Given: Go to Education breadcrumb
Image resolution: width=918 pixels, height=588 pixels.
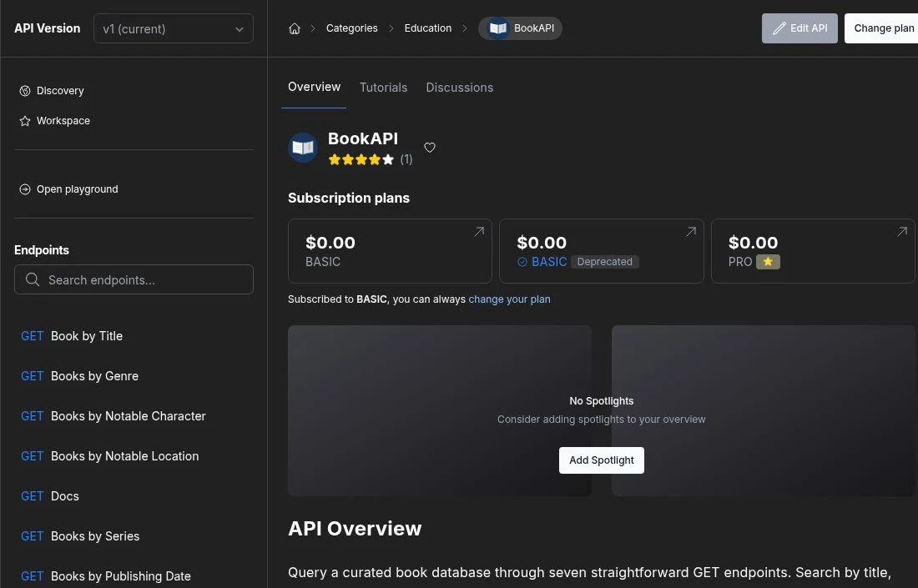Looking at the screenshot, I should tap(428, 28).
